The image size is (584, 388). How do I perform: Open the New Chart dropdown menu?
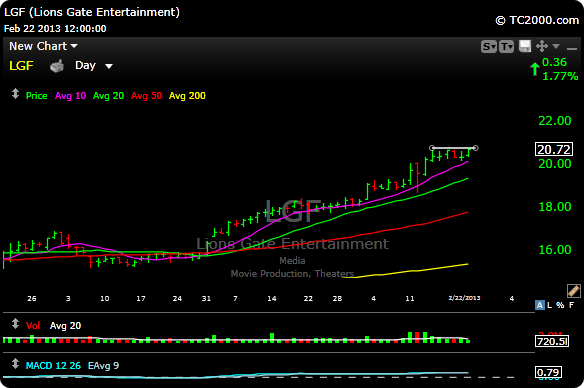43,46
